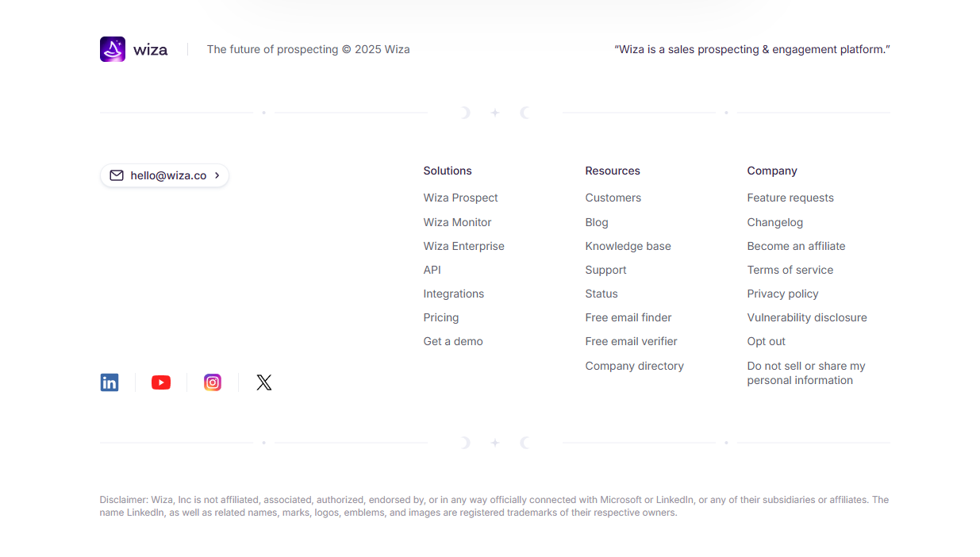Open Vulnerability disclosure link
This screenshot has width=980, height=557.
tap(806, 317)
